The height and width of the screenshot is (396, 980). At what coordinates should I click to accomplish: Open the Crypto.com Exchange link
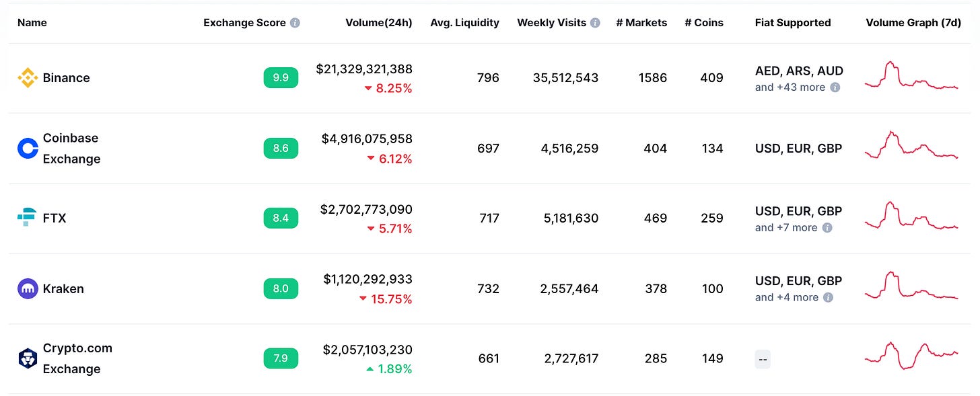point(77,358)
